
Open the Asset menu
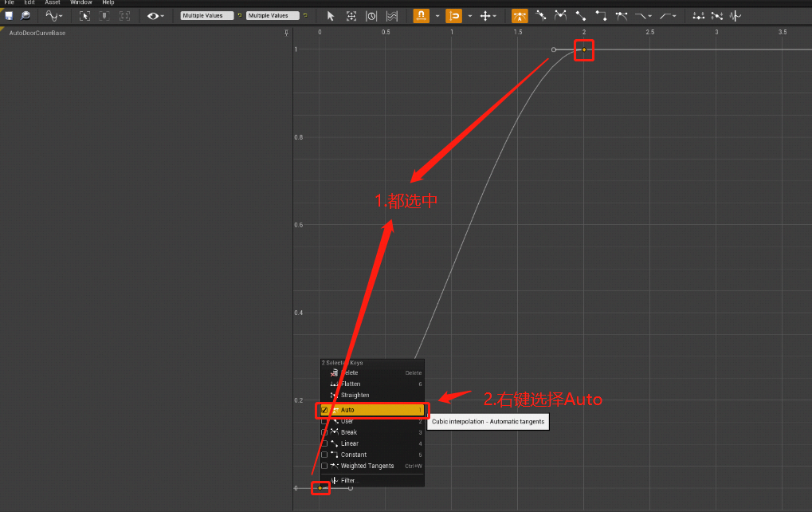click(x=53, y=2)
